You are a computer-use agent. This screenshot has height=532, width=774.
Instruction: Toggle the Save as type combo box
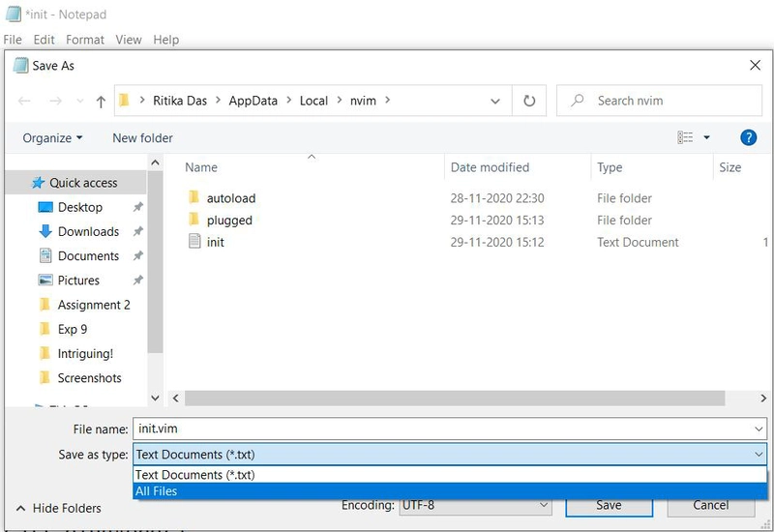click(x=450, y=454)
